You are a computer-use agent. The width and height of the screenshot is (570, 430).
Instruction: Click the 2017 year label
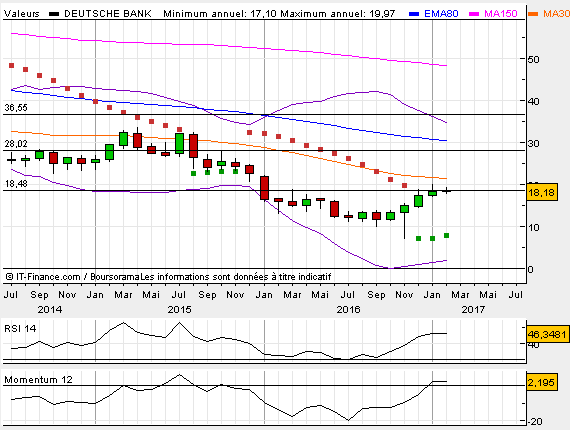point(473,310)
